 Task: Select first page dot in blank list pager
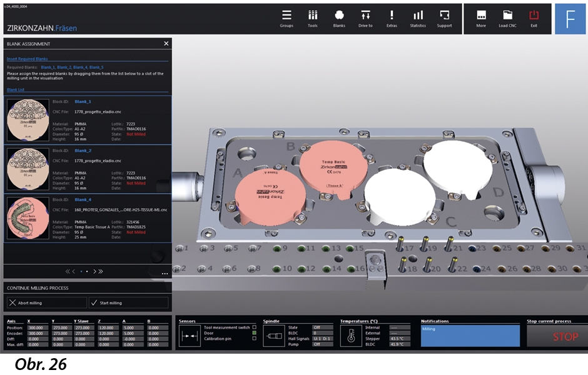tap(81, 271)
